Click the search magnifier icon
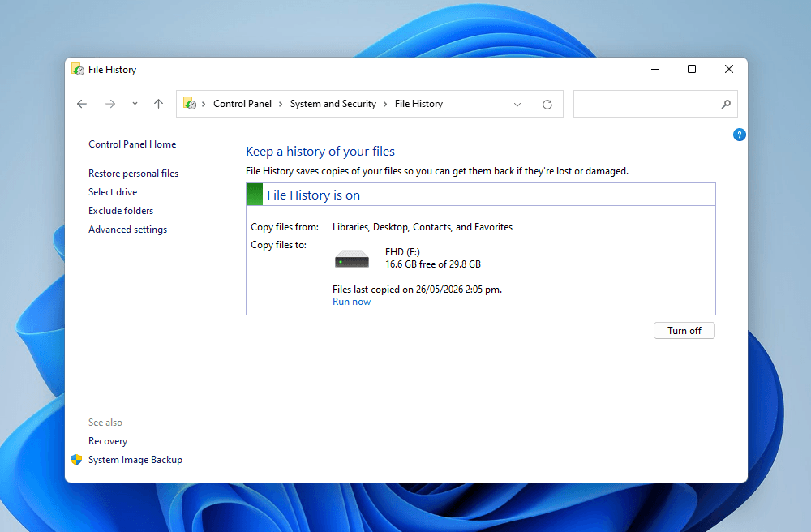Screen dimensions: 811x532 pos(726,104)
